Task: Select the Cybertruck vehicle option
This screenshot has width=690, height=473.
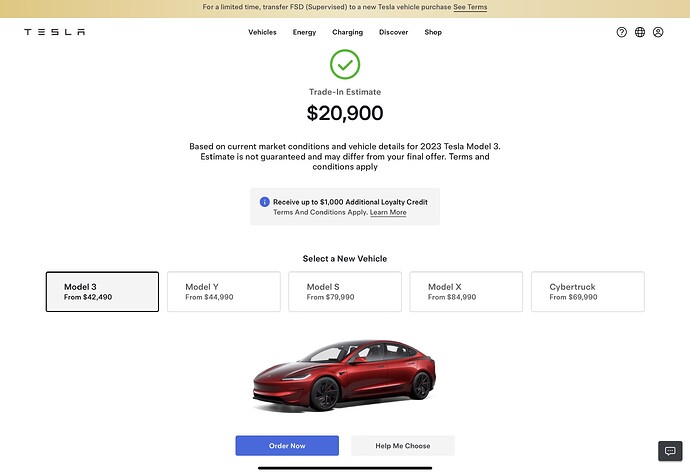Action: click(588, 292)
